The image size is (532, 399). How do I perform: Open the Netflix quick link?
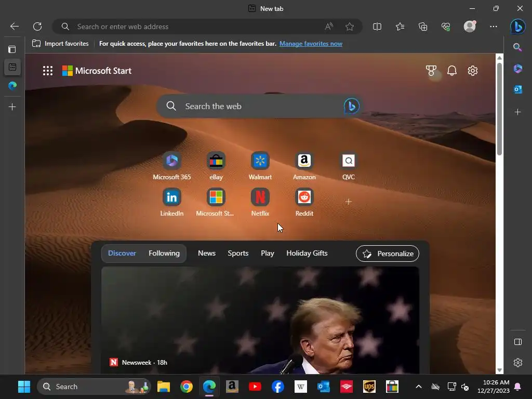[260, 202]
